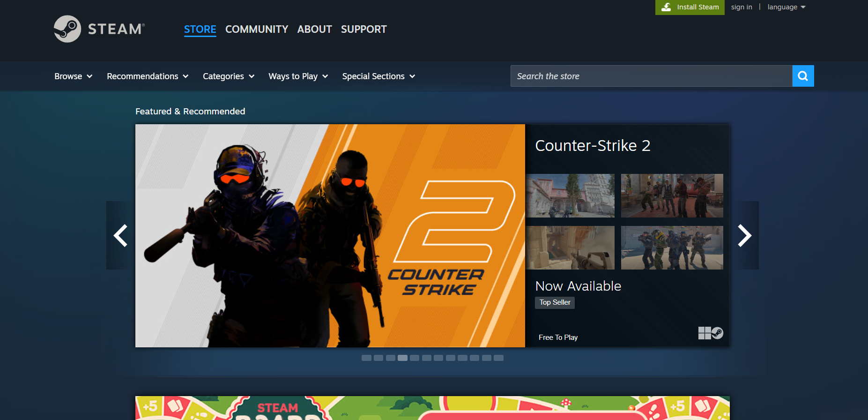Expand the Browse dropdown menu
This screenshot has width=868, height=420.
point(73,76)
